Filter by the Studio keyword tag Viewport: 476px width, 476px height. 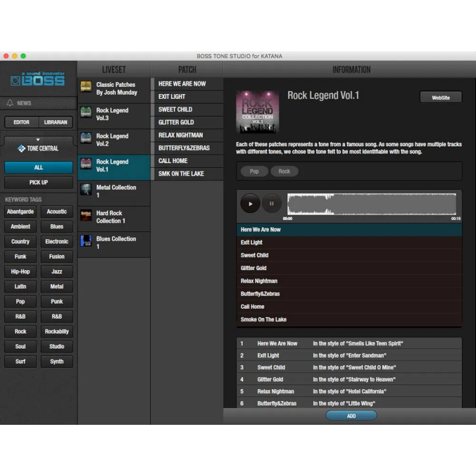tap(57, 346)
